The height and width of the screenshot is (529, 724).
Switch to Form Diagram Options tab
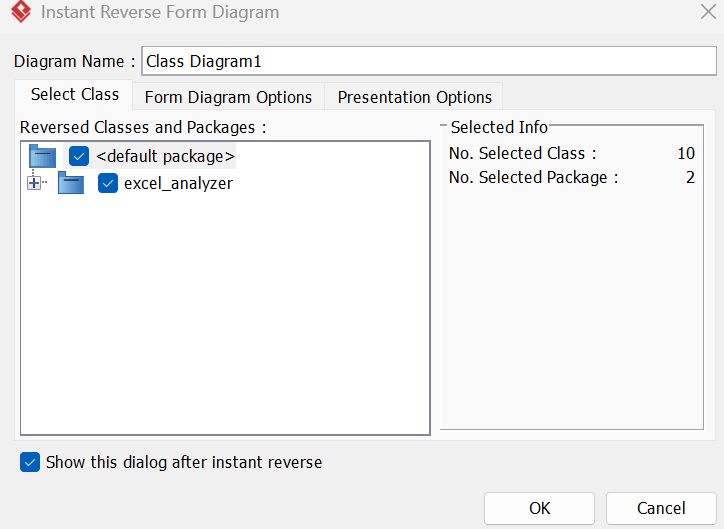(228, 97)
